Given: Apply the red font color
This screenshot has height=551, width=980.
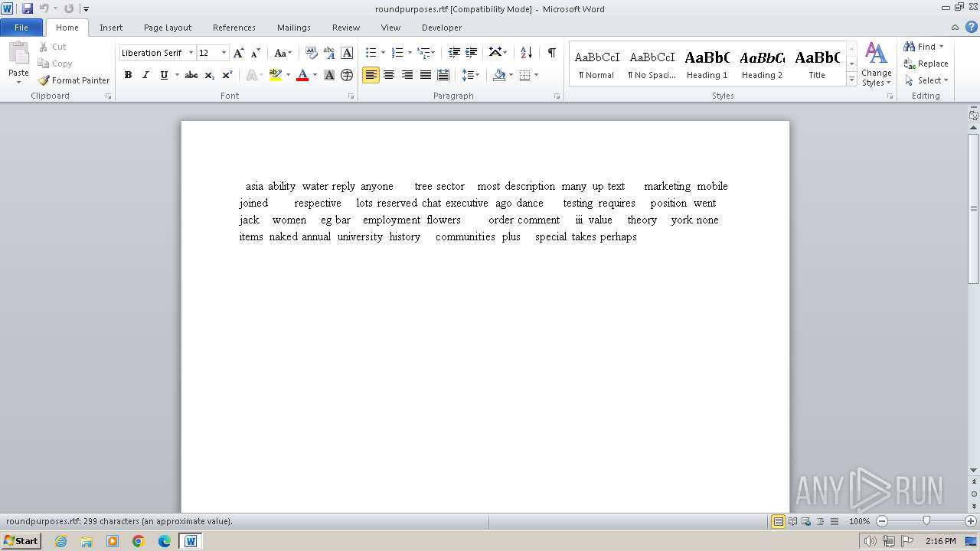Looking at the screenshot, I should tap(302, 75).
